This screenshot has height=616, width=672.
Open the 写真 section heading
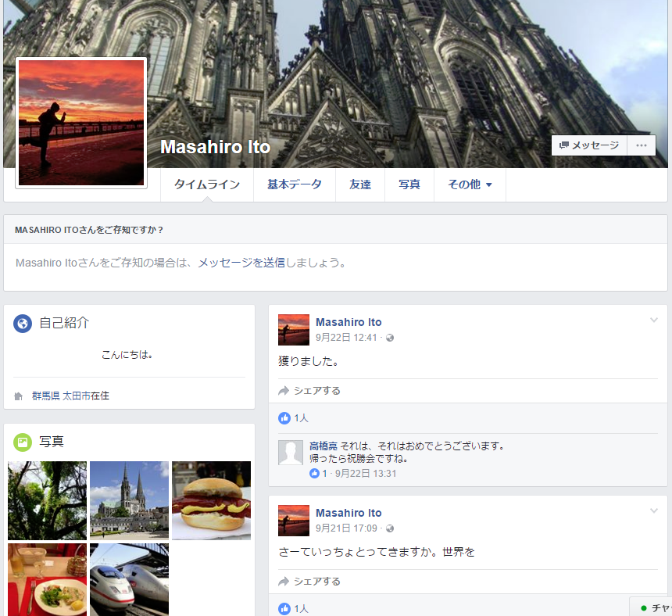coord(52,442)
